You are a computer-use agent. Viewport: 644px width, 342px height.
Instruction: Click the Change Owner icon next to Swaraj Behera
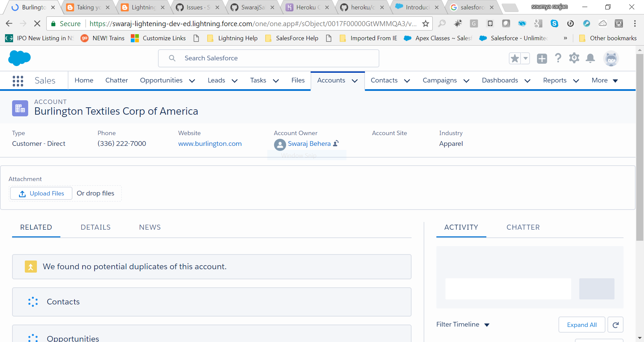[x=336, y=143]
